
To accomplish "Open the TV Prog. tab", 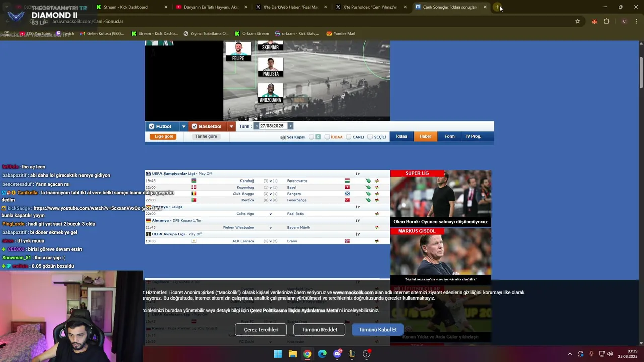I will point(473,136).
